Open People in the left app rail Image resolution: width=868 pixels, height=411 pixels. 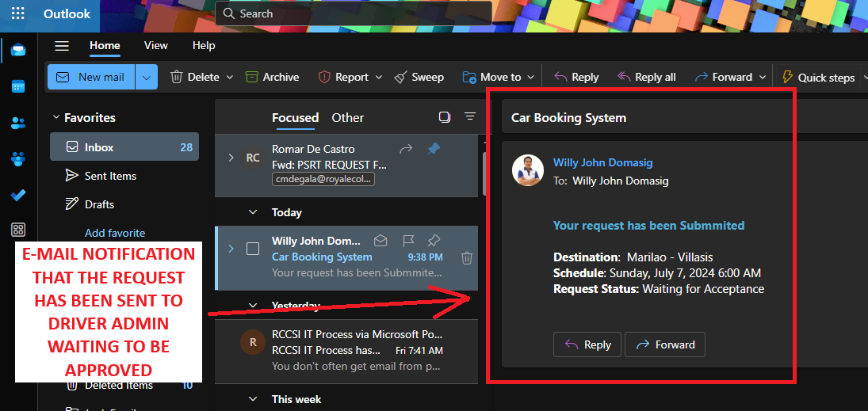pyautogui.click(x=18, y=124)
